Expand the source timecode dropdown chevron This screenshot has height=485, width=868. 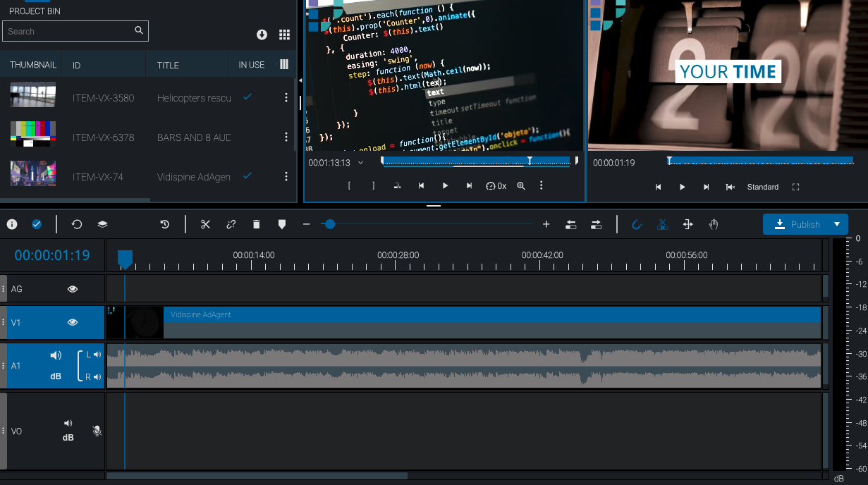[361, 163]
